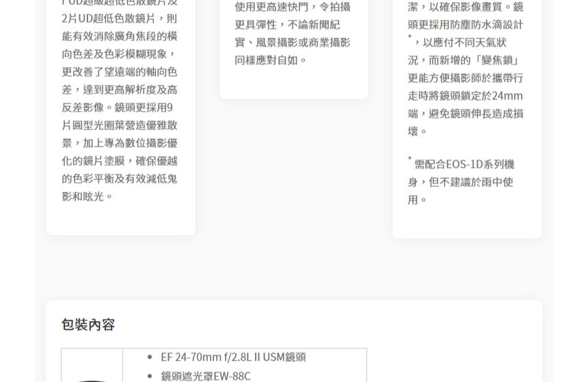The height and width of the screenshot is (382, 588).
Task: Click the line 身，但不建議於雨中使
Action: (461, 182)
